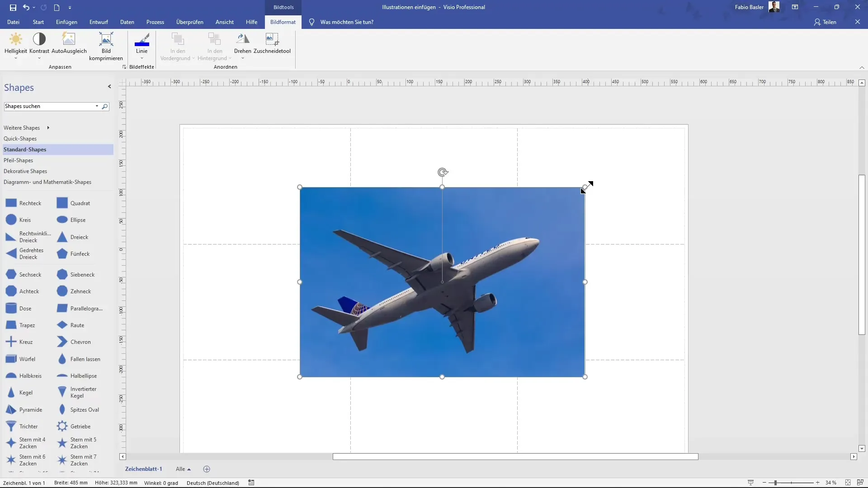Screen dimensions: 868x488
Task: Switch to the Entwurf tab
Action: pos(99,22)
